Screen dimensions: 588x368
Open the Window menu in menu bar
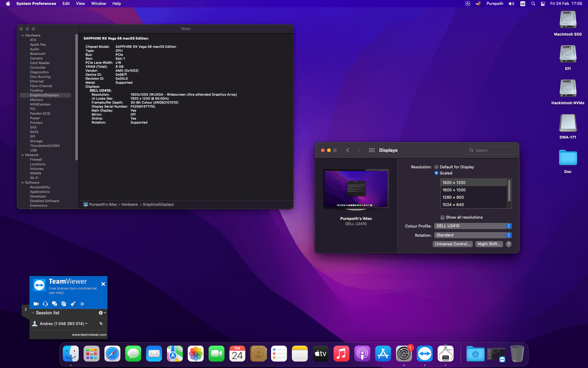coord(99,4)
